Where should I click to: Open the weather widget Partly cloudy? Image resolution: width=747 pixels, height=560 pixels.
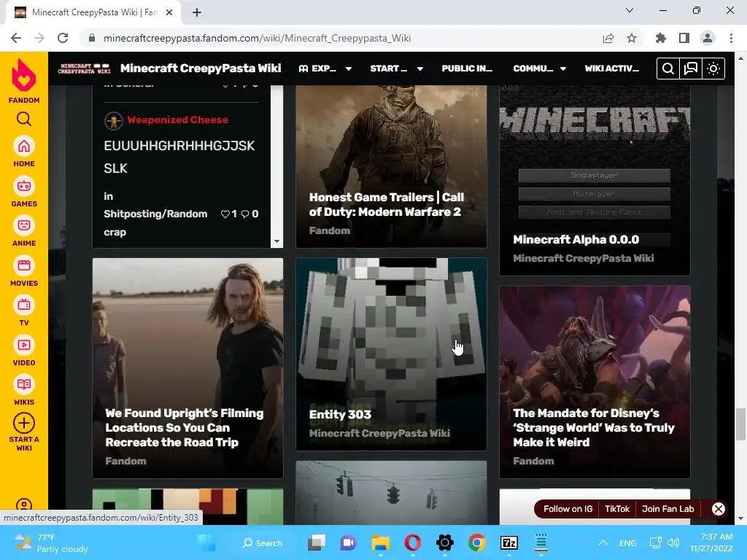pyautogui.click(x=51, y=542)
